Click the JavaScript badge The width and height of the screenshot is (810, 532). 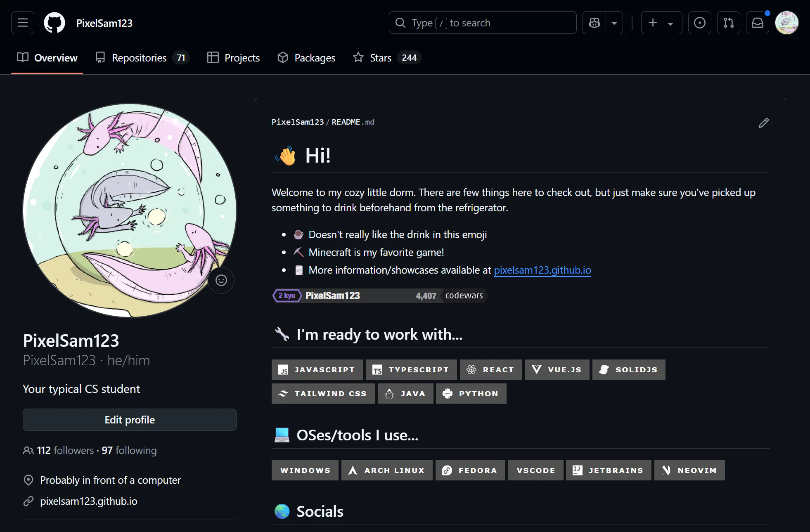click(x=317, y=369)
